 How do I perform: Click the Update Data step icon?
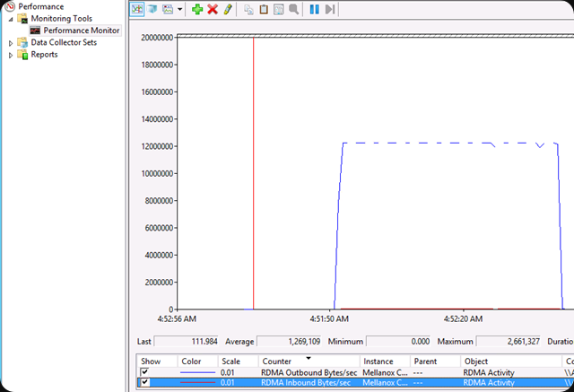(330, 9)
